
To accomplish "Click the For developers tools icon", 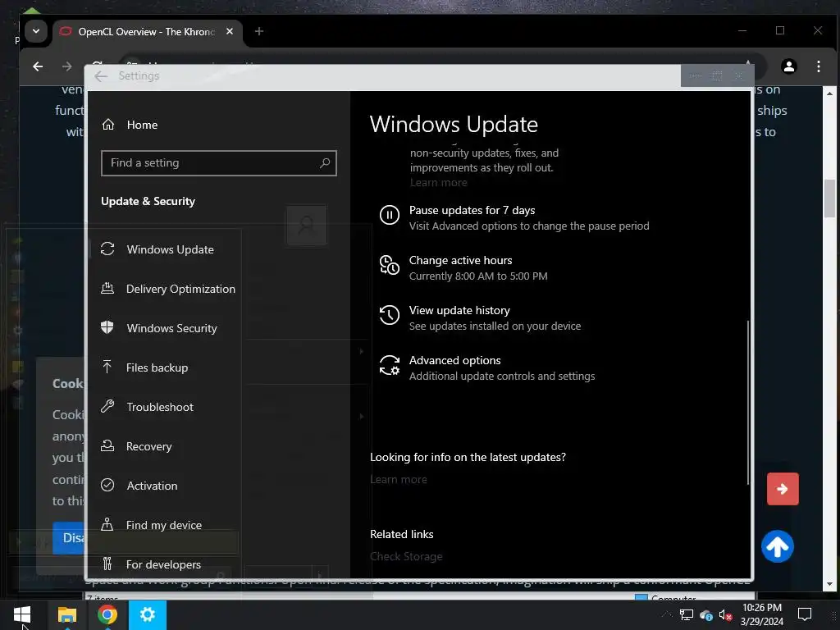I will point(107,564).
